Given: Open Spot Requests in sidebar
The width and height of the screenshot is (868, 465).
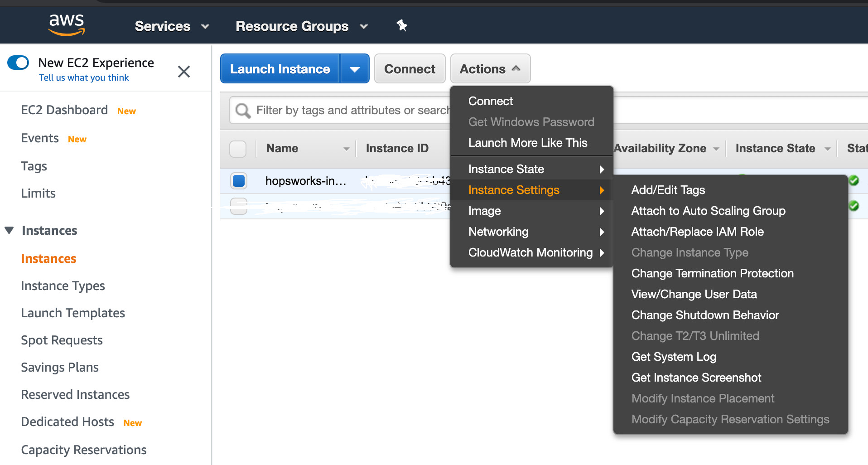Looking at the screenshot, I should coord(62,340).
